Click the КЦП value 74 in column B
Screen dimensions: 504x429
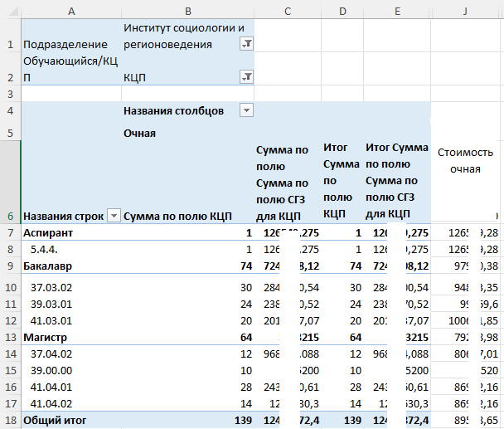click(x=246, y=266)
